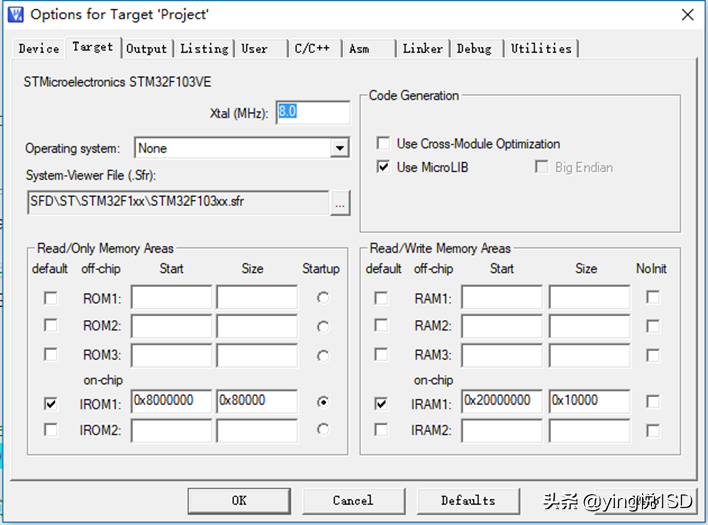This screenshot has height=525, width=708.
Task: Click the ROM1 Size field
Action: coord(257,297)
